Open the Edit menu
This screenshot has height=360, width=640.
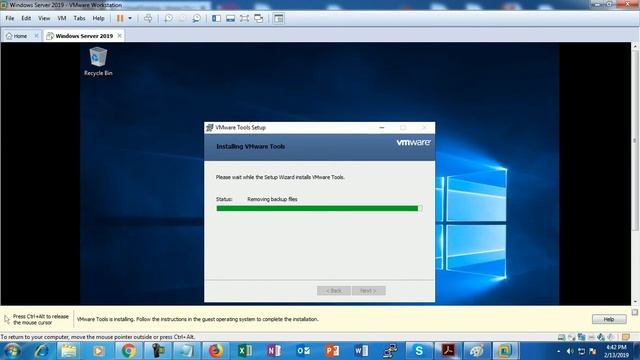(26, 18)
